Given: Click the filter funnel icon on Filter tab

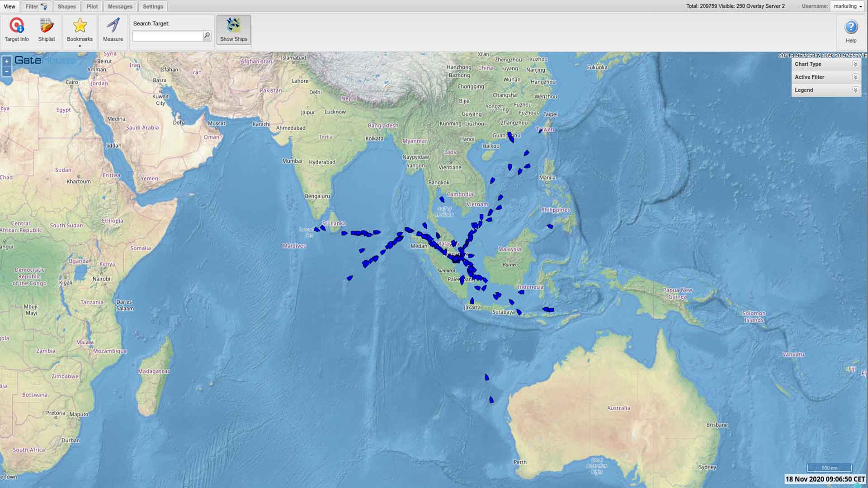Looking at the screenshot, I should [44, 6].
